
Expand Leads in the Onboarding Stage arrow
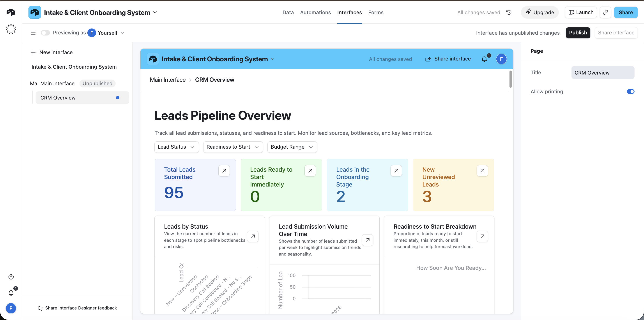pos(396,171)
